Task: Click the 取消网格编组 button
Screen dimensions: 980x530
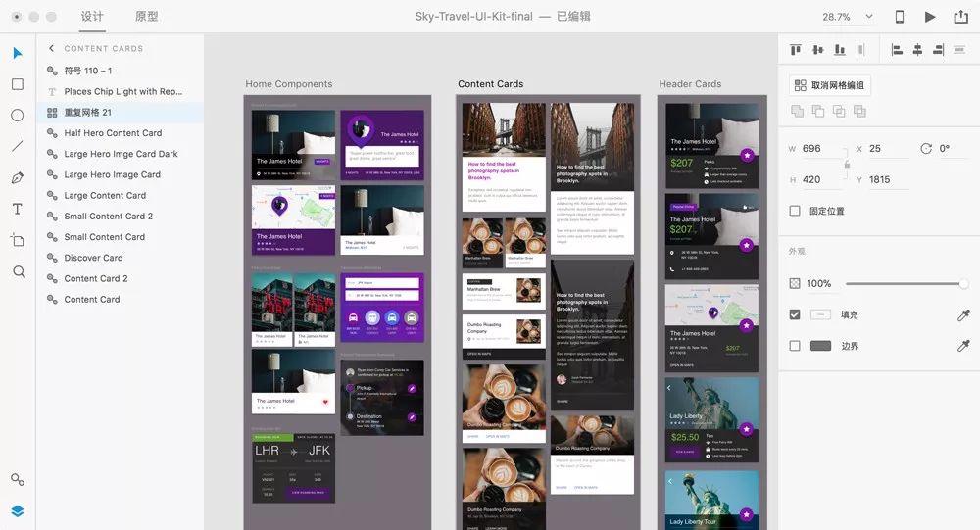Action: tap(830, 85)
